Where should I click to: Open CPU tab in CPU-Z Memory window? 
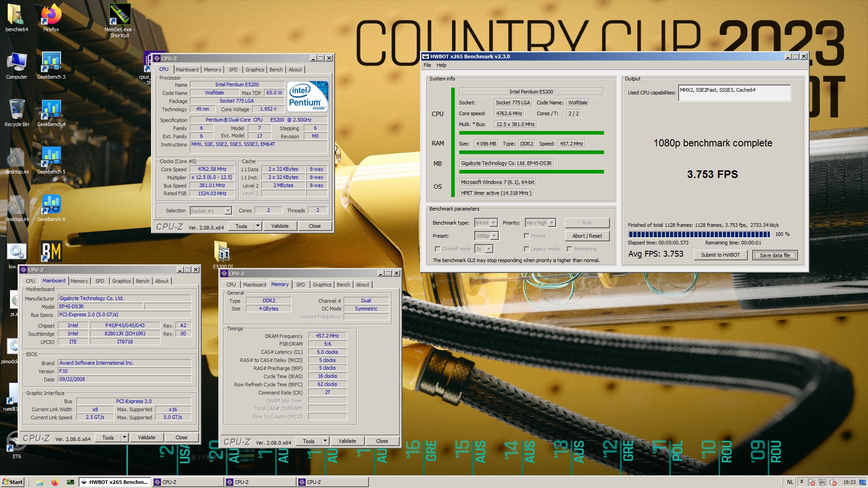231,285
